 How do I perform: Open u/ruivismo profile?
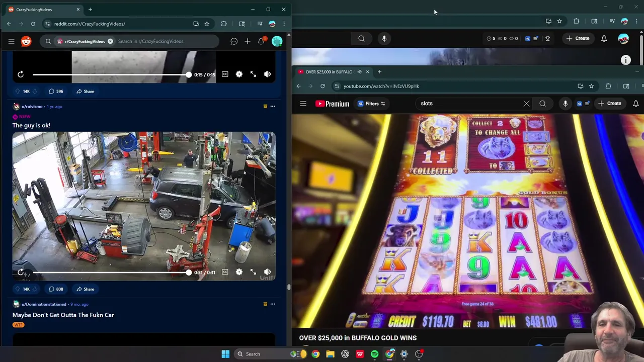tap(32, 107)
